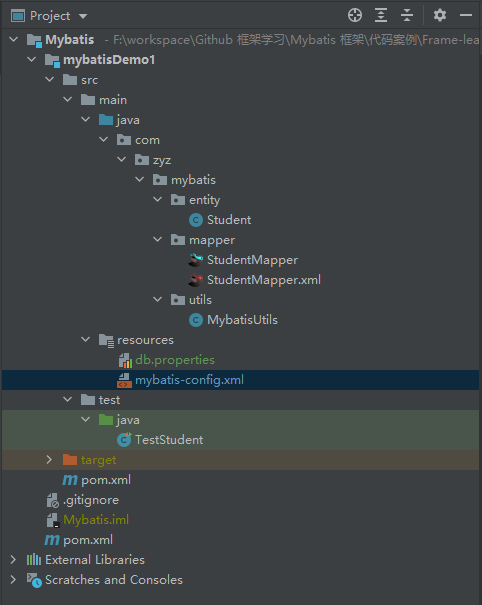Select the StudentMapper.xml file name
482x605 pixels.
264,280
